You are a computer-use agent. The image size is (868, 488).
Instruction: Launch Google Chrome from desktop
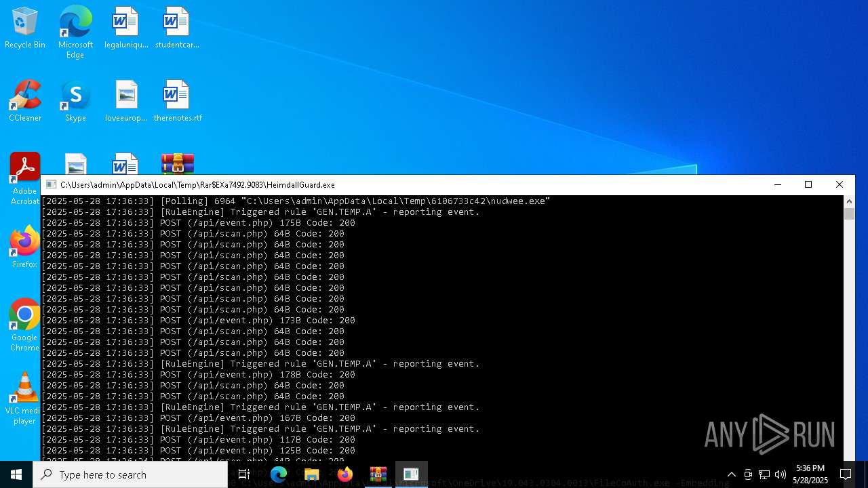coord(25,325)
